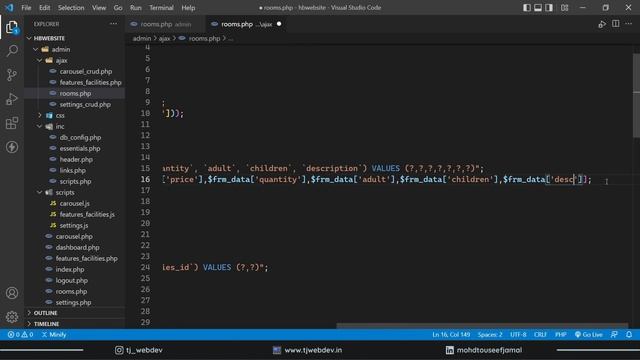Open Explorer panel more actions ellipsis
The height and width of the screenshot is (360, 640).
click(113, 24)
